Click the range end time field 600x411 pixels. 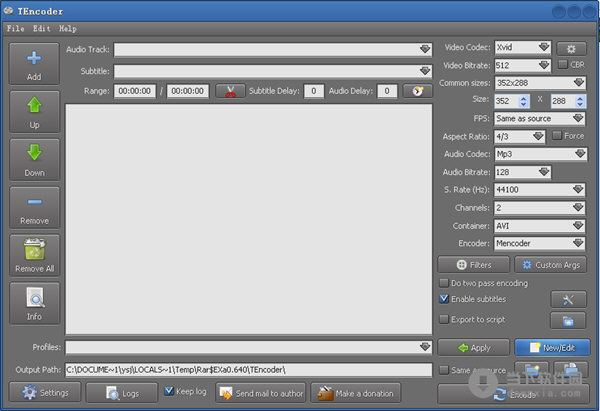click(x=188, y=91)
